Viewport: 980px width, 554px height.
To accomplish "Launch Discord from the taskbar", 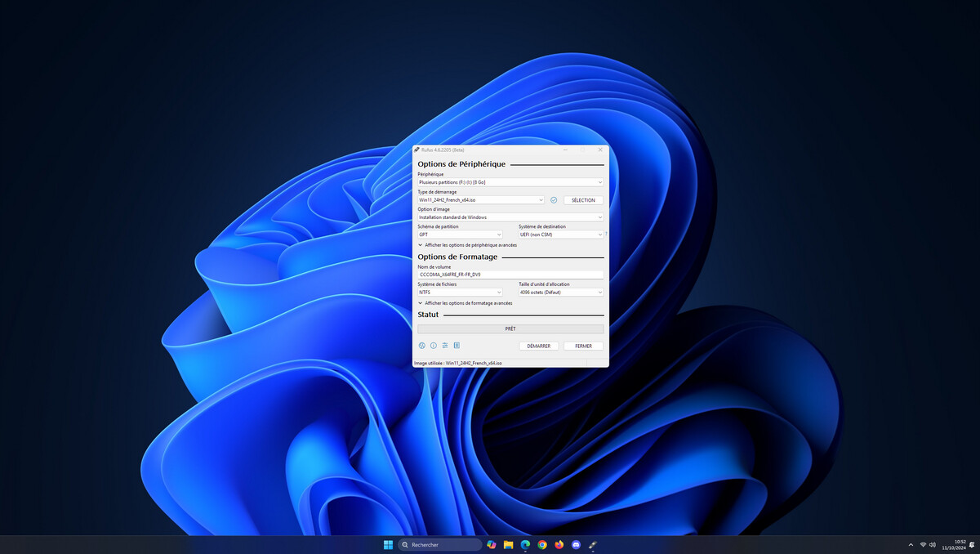I will click(x=577, y=544).
